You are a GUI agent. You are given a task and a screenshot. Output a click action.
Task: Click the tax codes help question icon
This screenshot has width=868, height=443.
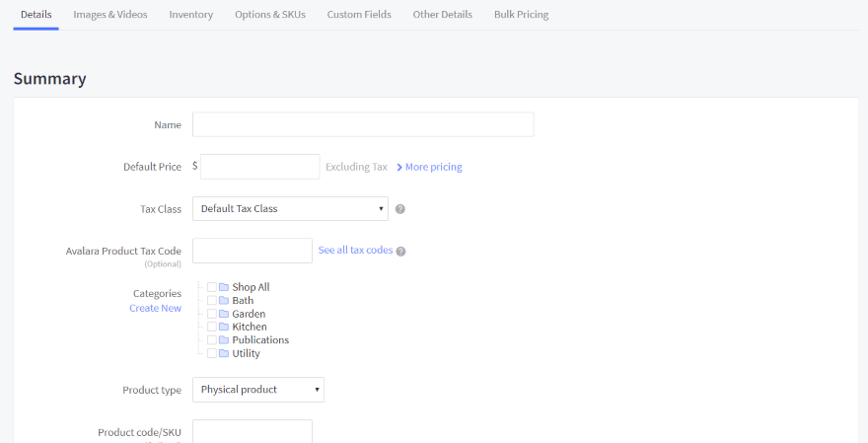pos(400,251)
